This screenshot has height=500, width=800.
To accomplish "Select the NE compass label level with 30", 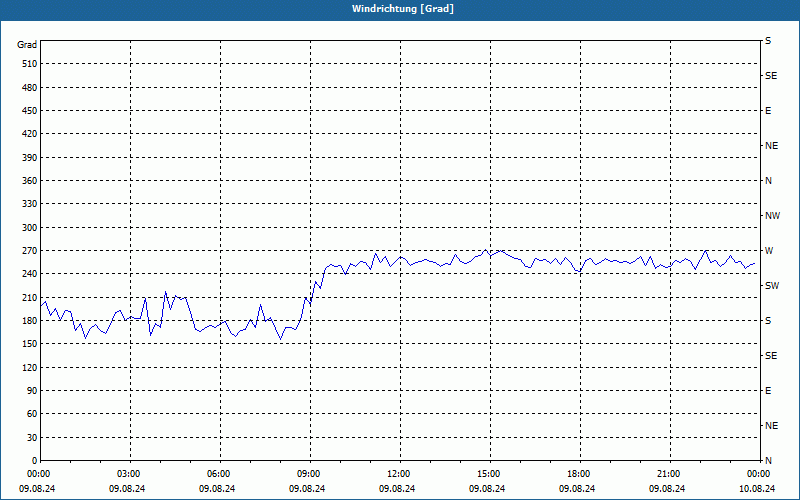I will [771, 426].
